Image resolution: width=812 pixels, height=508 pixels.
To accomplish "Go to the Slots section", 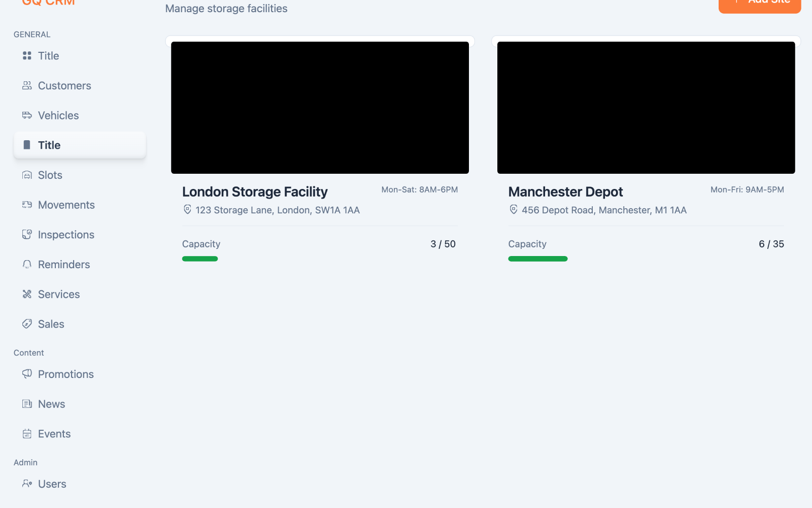I will pyautogui.click(x=80, y=175).
